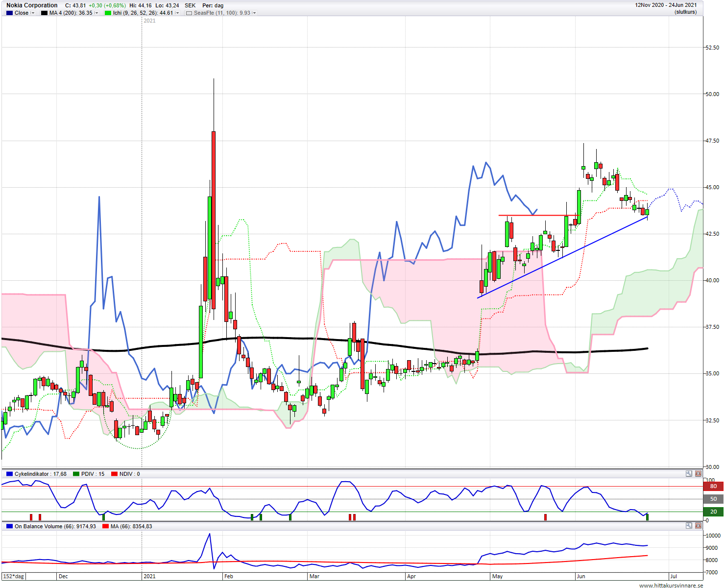Click the 40.00 price axis label
This screenshot has height=588, width=725.
point(712,280)
